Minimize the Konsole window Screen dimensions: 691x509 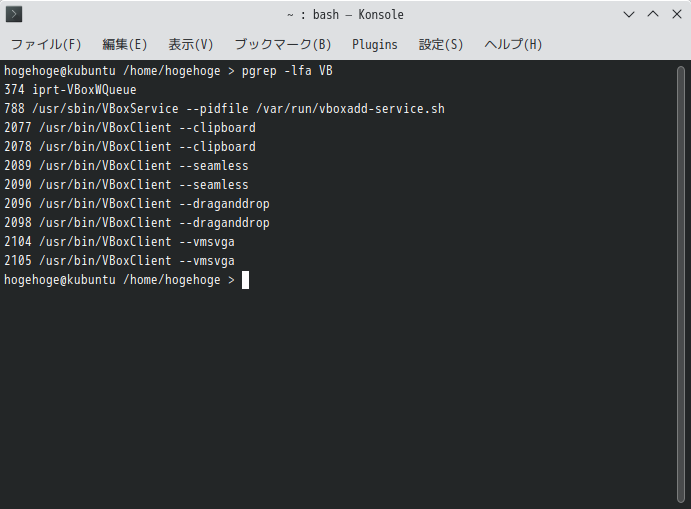tap(629, 15)
